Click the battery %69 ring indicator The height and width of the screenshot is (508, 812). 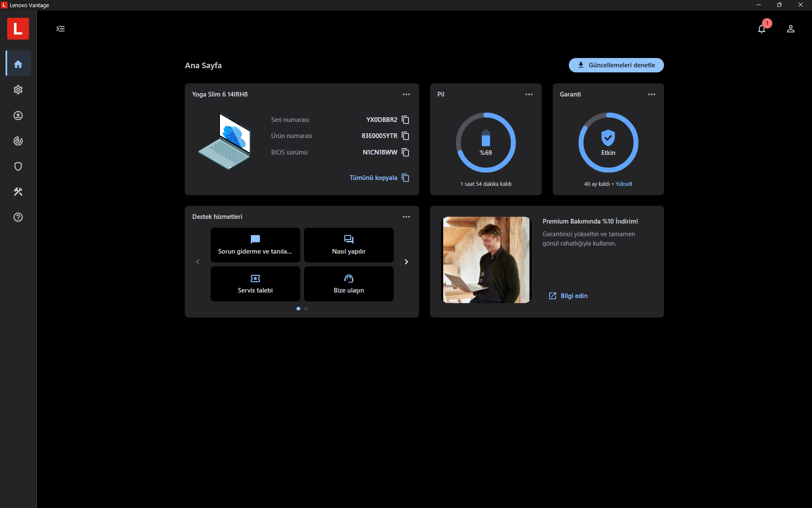[x=486, y=142]
